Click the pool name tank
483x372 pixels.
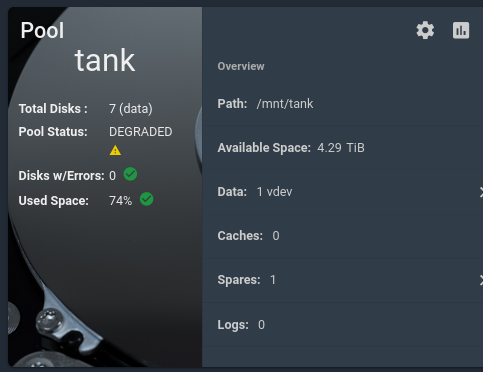point(105,61)
